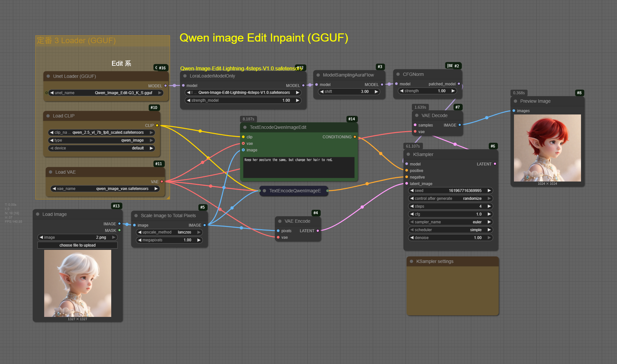Open the upscale_method lanczos dropdown
Viewport: 617px width, 364px height.
pos(169,232)
